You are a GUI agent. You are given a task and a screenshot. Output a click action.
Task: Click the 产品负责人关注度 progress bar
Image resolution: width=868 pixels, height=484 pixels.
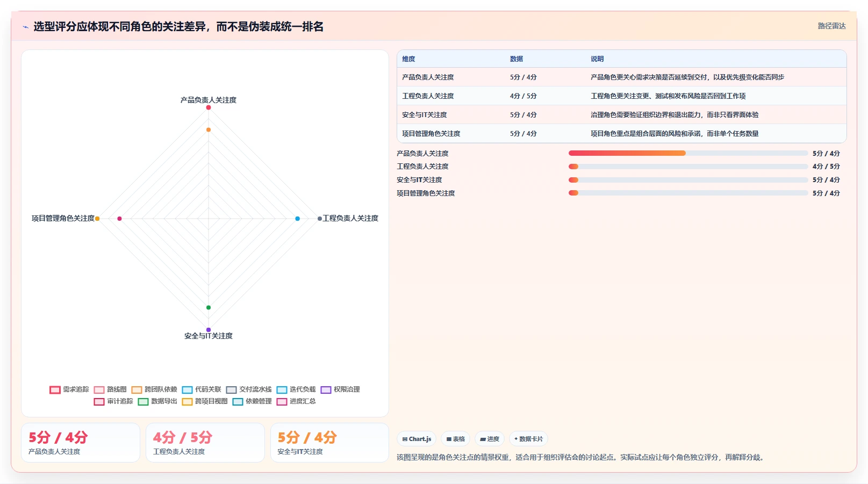pos(688,153)
